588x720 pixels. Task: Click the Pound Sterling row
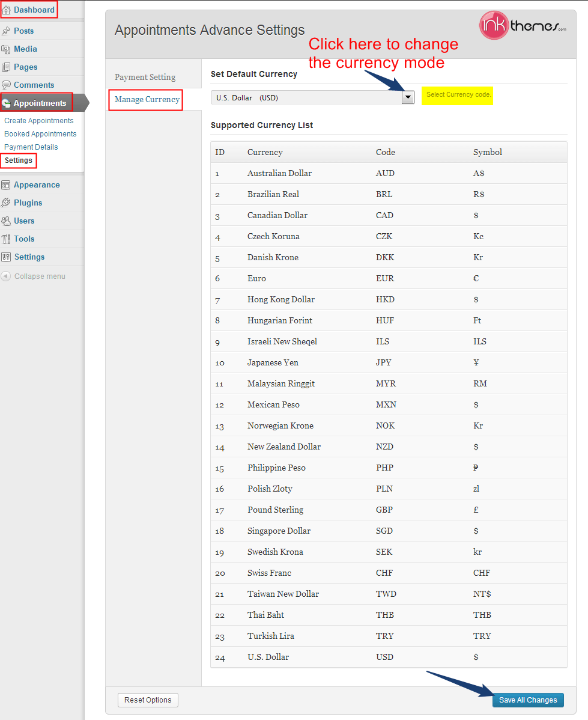[x=389, y=510]
